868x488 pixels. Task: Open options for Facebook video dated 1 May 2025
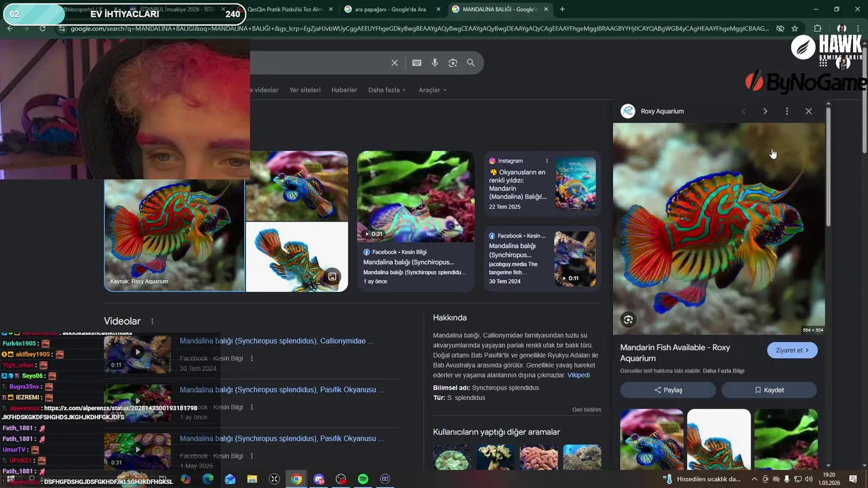(x=252, y=456)
